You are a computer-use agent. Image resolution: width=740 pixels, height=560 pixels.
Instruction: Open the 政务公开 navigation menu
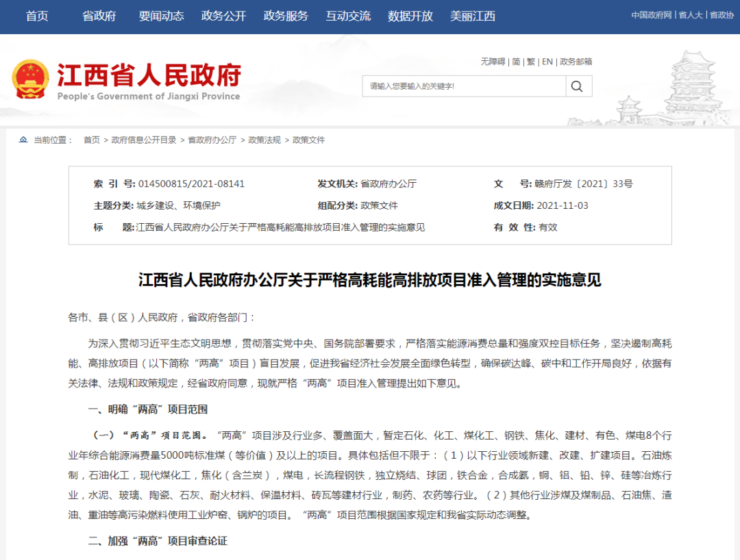pyautogui.click(x=223, y=16)
